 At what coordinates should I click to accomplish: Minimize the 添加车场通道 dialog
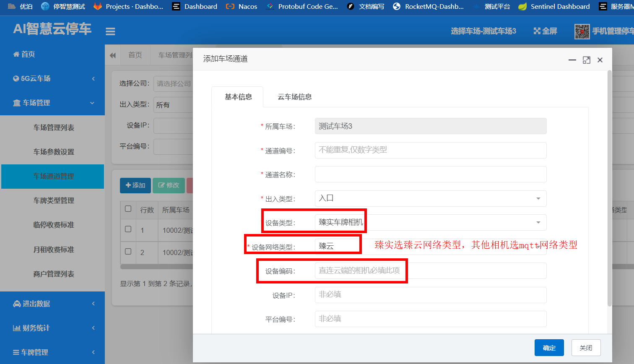(x=572, y=60)
